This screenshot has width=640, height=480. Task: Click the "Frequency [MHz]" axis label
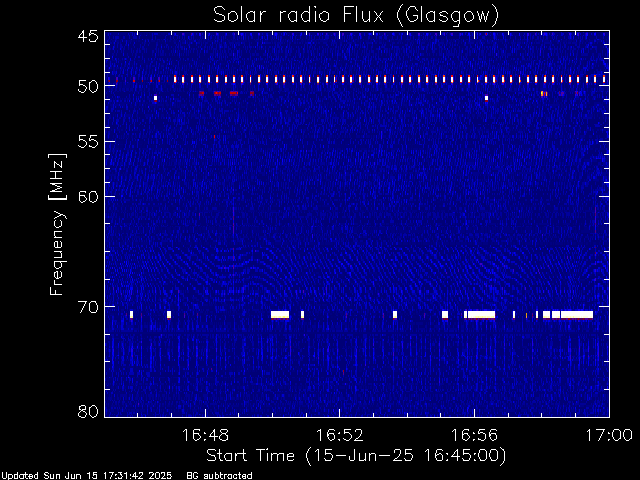pos(57,224)
